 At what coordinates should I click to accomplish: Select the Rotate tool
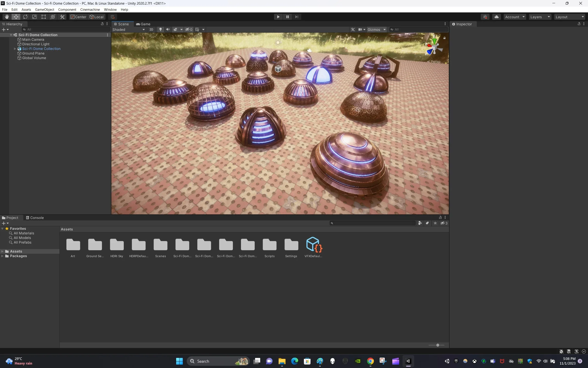[x=25, y=17]
